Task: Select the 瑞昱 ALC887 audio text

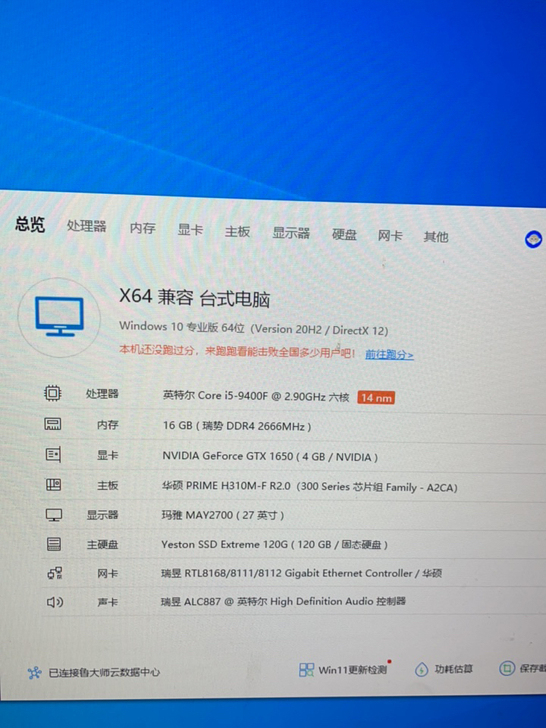Action: pyautogui.click(x=283, y=602)
